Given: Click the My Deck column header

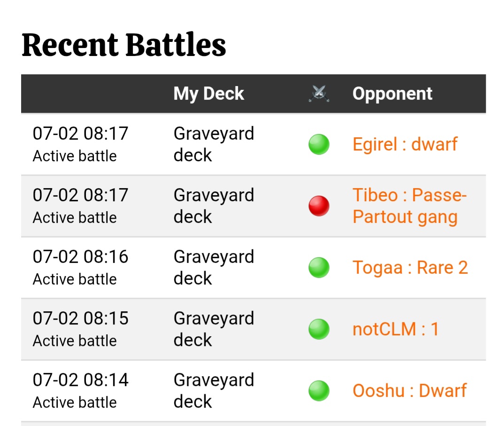Looking at the screenshot, I should (x=209, y=94).
